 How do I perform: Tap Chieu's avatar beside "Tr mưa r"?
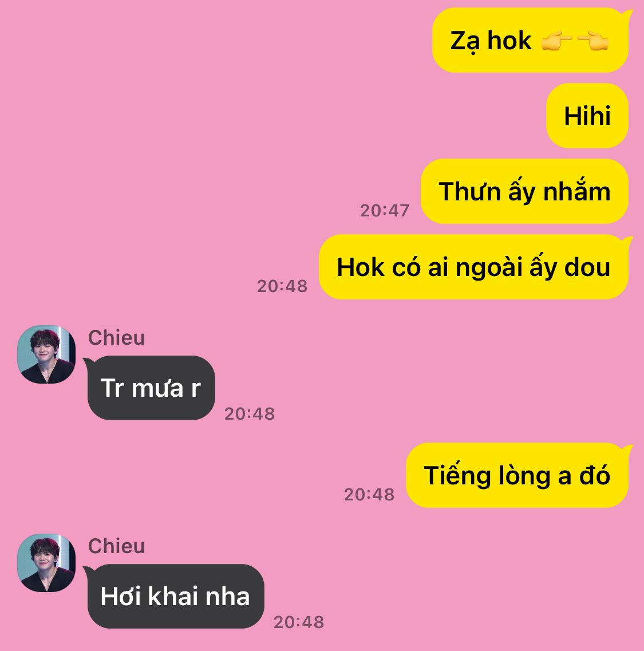(46, 354)
